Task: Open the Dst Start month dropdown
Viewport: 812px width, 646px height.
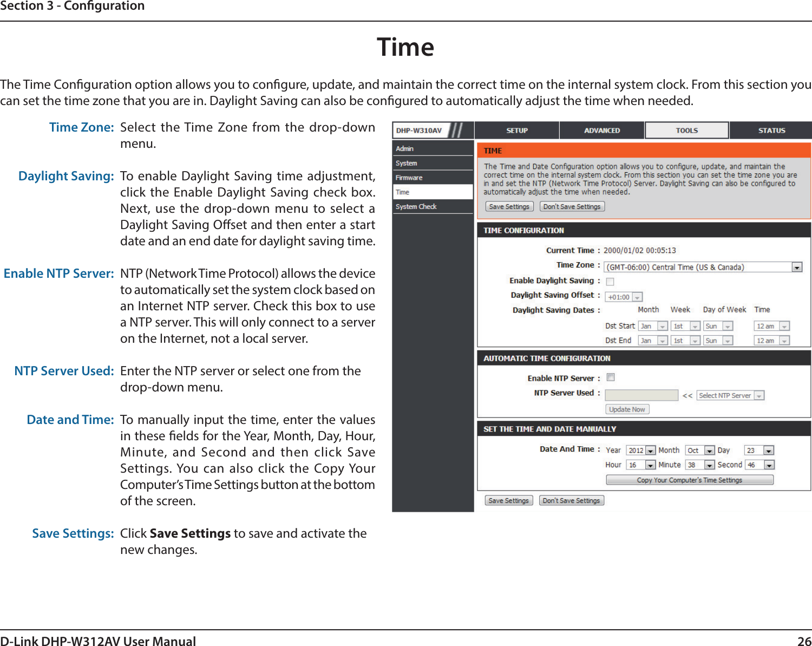Action: coord(652,326)
